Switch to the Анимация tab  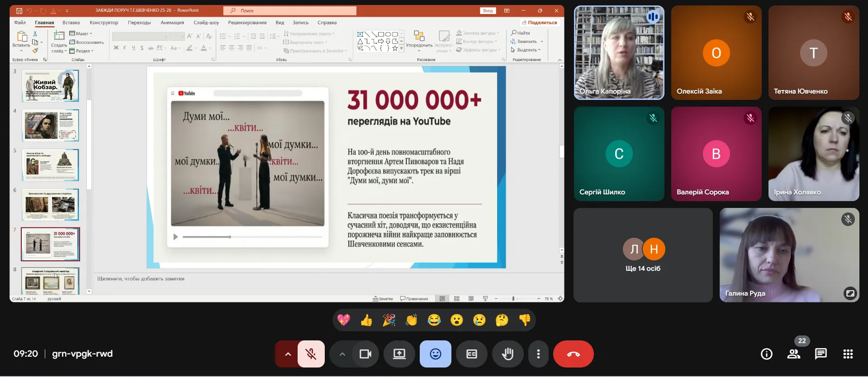(x=172, y=23)
